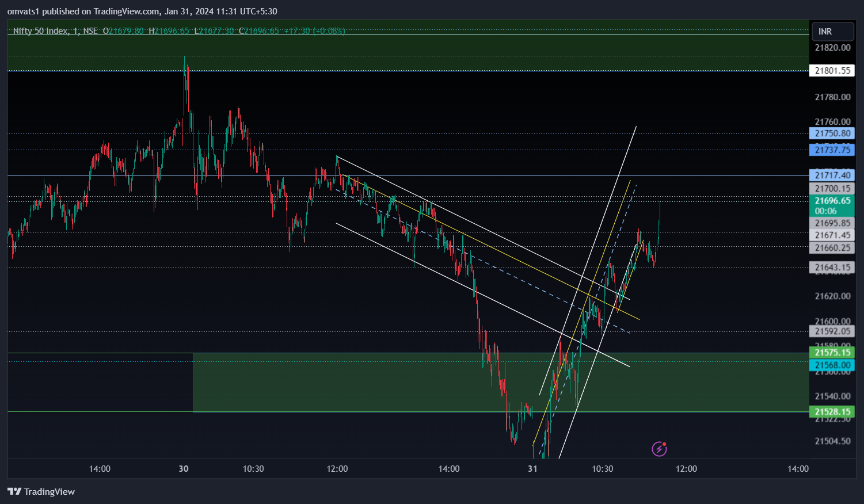This screenshot has height=504, width=864.
Task: Click the high value H21696.65 in legend
Action: click(x=169, y=31)
